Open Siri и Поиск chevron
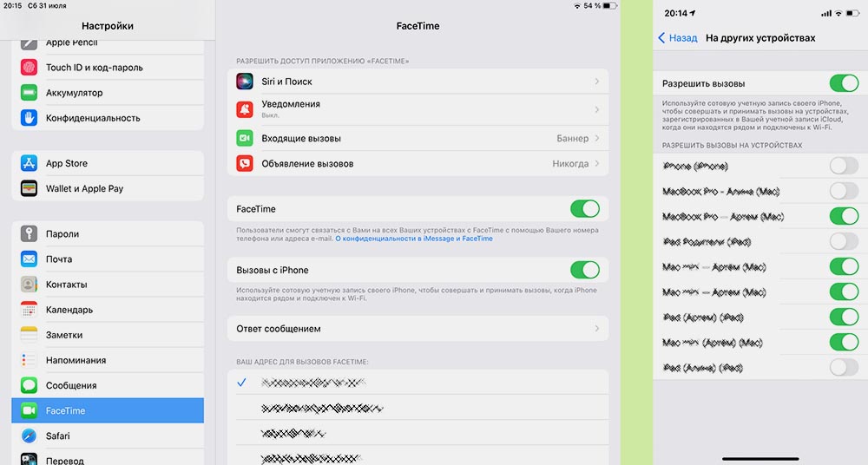The height and width of the screenshot is (465, 868). tap(597, 82)
